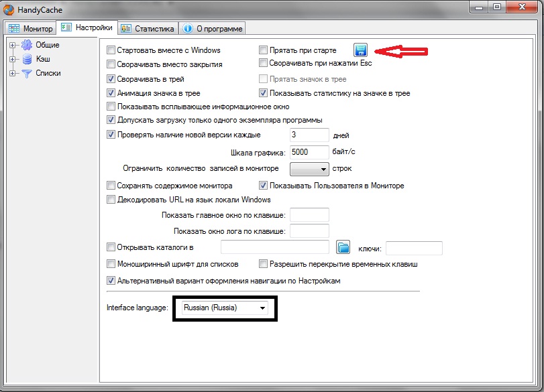This screenshot has width=544, height=392.
Task: Click the browse folder icon next to catalog field
Action: pos(343,247)
